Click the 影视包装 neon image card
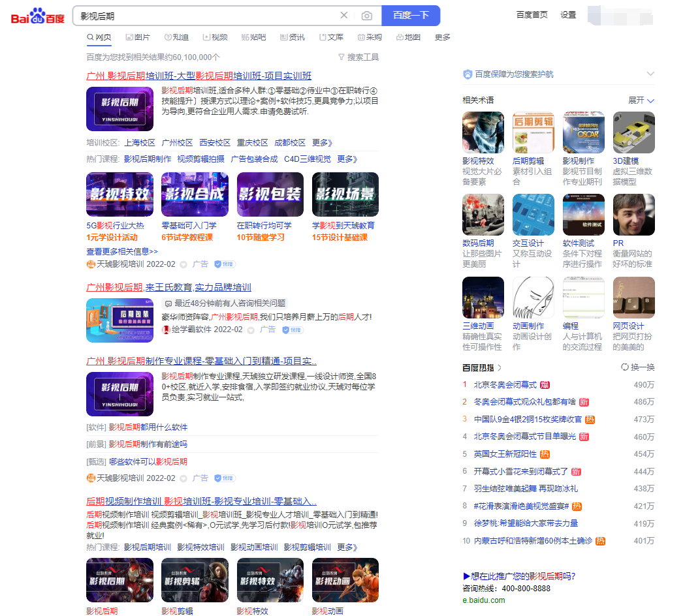This screenshot has height=616, width=700. [x=270, y=194]
